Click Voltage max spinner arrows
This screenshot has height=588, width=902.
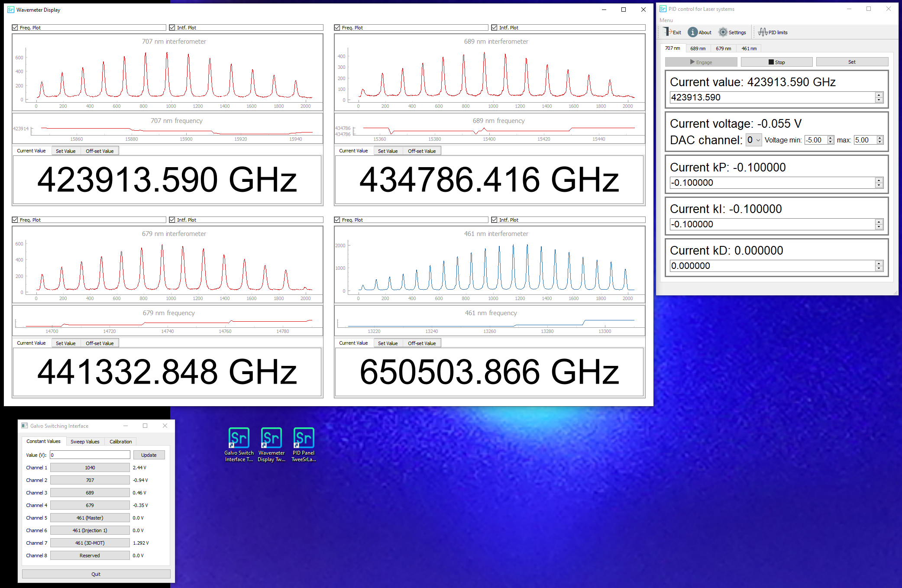[879, 140]
